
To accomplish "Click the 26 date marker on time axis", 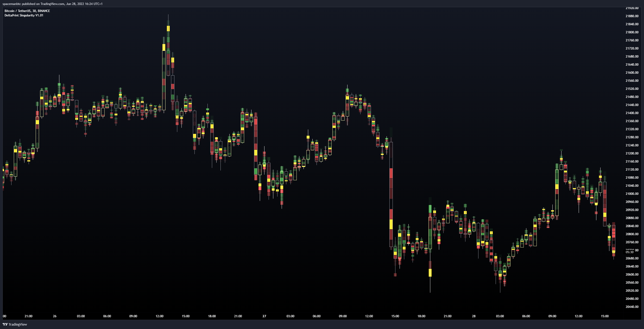I will [x=55, y=316].
